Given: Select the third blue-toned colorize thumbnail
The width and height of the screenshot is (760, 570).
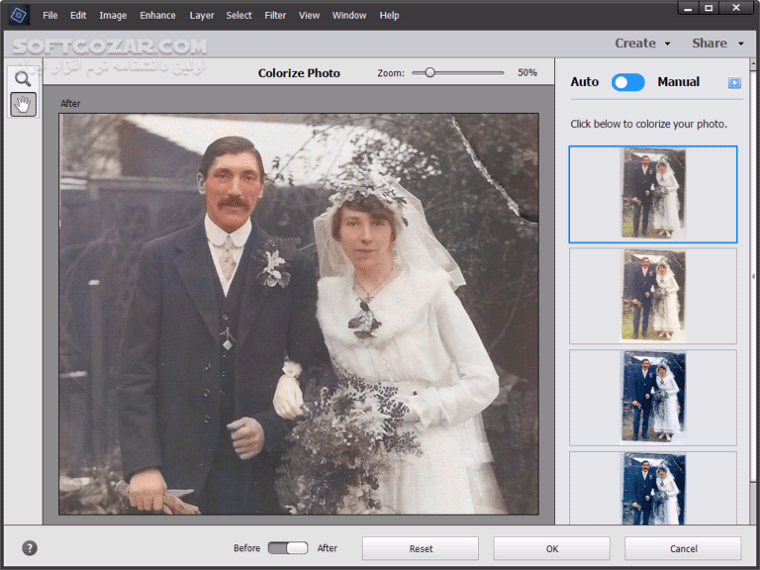Looking at the screenshot, I should (x=653, y=397).
